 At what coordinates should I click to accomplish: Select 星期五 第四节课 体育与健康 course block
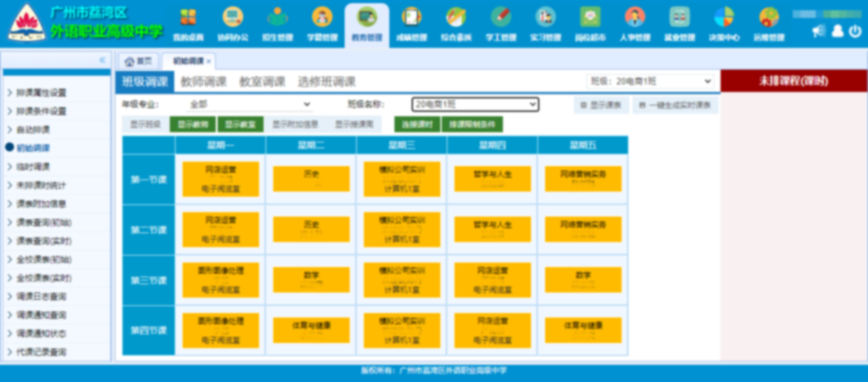[583, 330]
